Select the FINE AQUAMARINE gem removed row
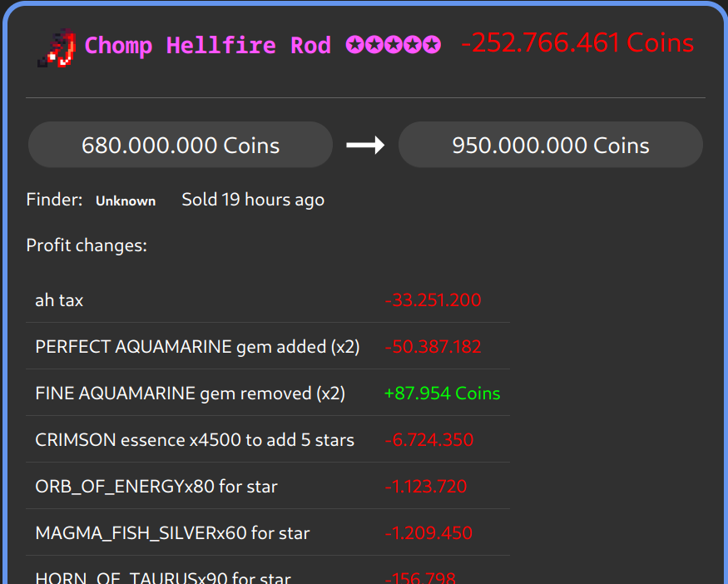The image size is (728, 584). click(x=190, y=393)
